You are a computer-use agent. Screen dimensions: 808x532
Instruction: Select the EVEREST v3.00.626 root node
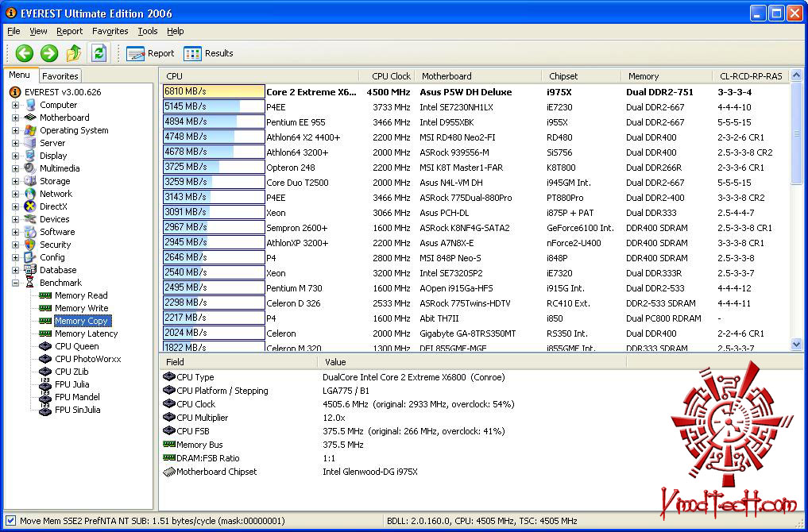pos(63,92)
